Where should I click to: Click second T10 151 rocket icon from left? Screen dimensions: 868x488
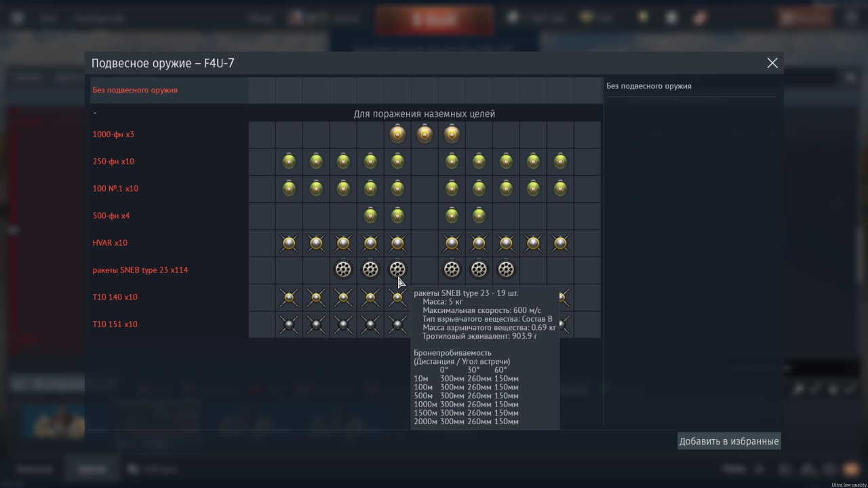[x=316, y=324]
